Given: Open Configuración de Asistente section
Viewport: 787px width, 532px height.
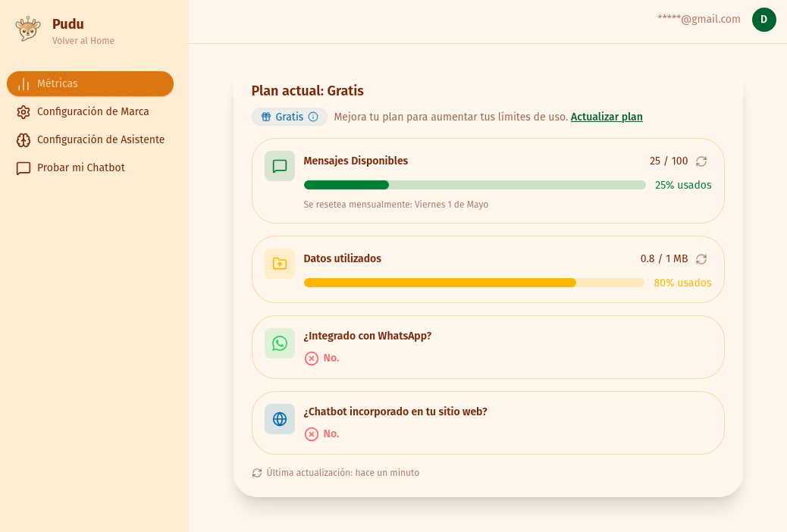Looking at the screenshot, I should 100,139.
